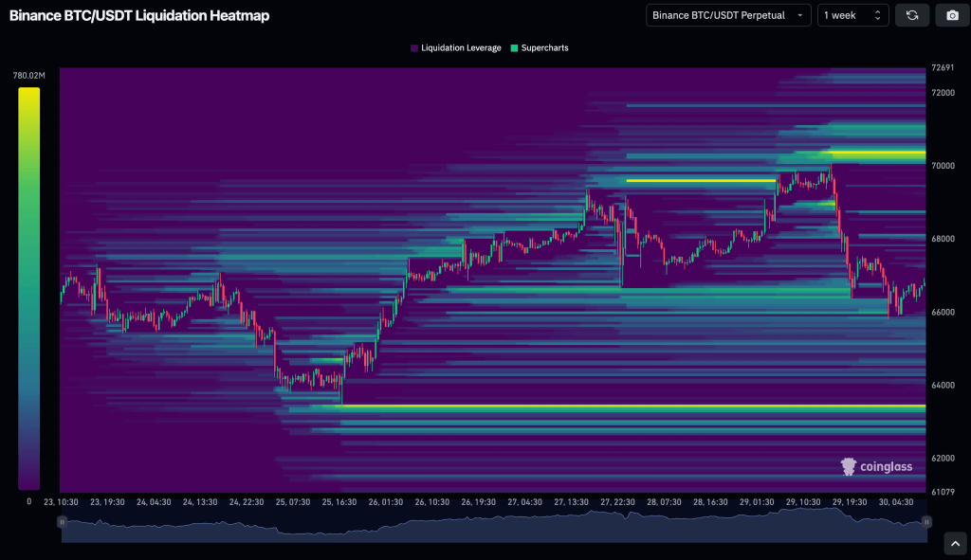
Task: Click the left handle of the range slider
Action: point(62,522)
